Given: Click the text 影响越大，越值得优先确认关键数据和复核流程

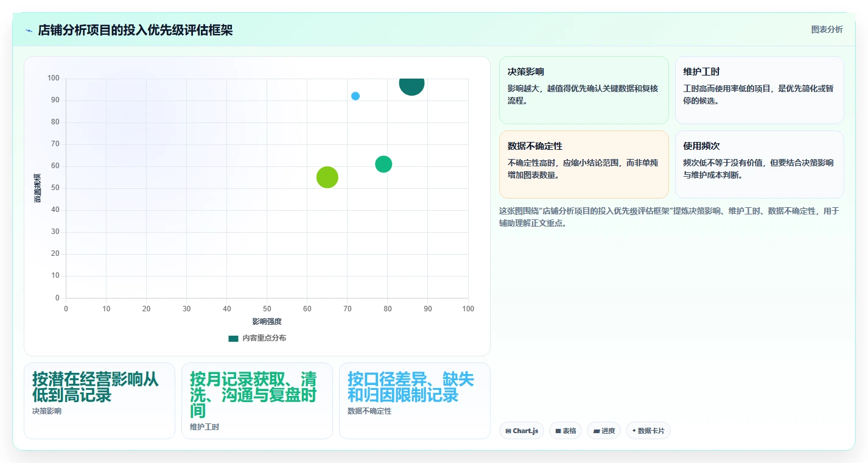Looking at the screenshot, I should tap(583, 94).
